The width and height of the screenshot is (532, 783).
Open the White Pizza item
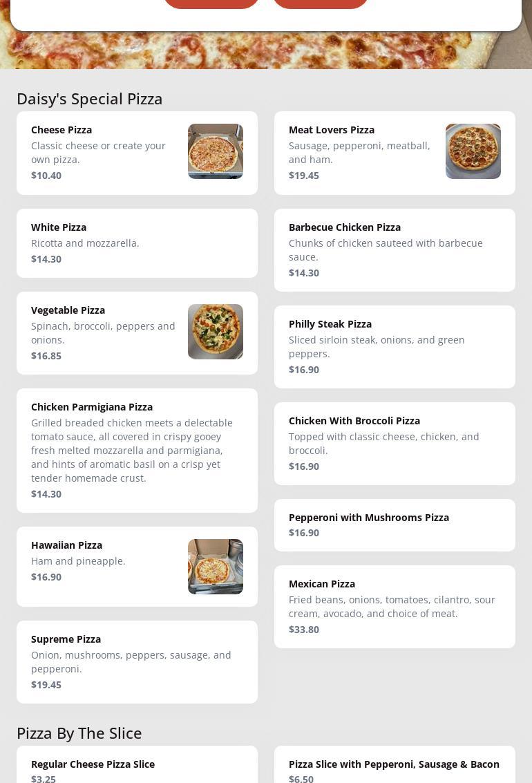tap(137, 243)
